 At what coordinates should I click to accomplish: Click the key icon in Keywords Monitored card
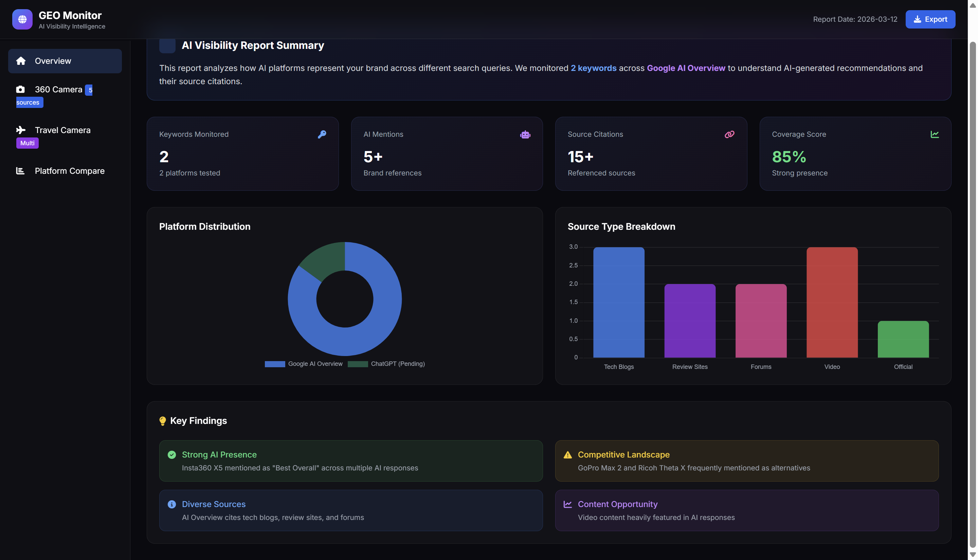point(322,134)
